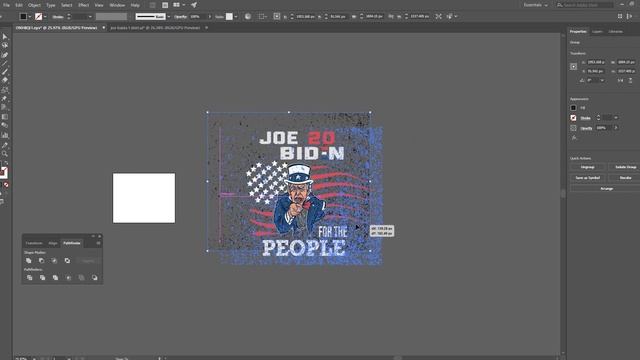Click the black fill swatch in control bar
Viewport: 640px width, 360px height.
coord(23,17)
